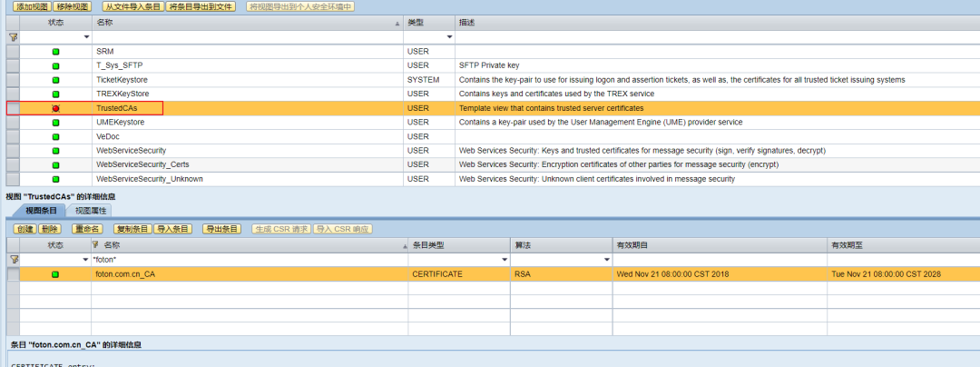Open the 类型 filter dropdown in views table

[449, 37]
